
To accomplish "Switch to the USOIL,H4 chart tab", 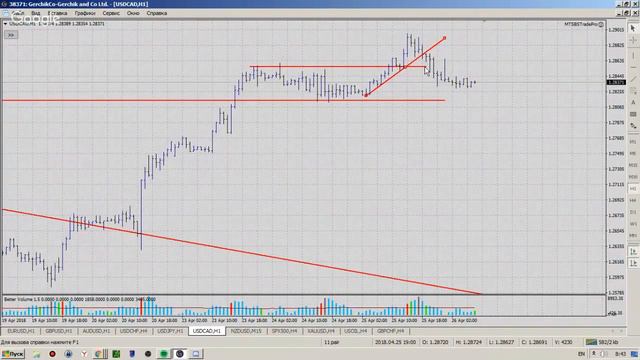I will click(x=356, y=331).
